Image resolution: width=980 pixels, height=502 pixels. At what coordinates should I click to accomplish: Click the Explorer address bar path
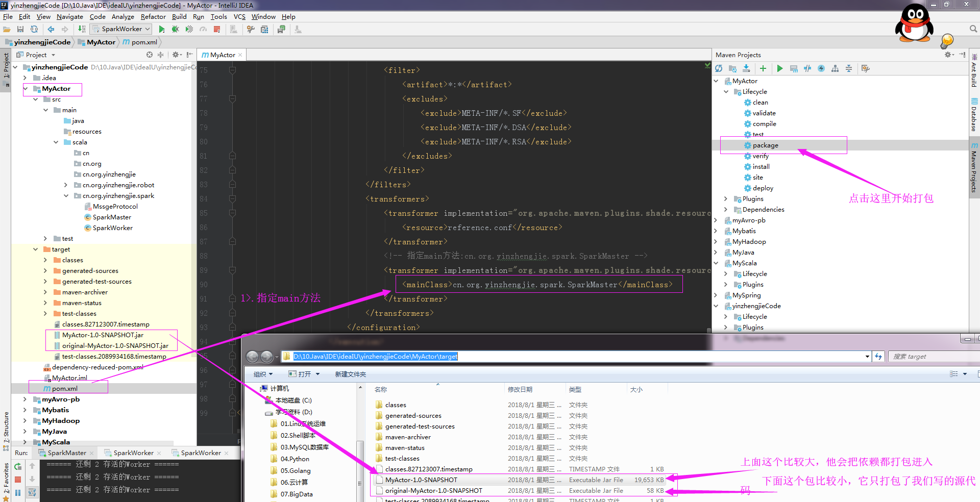tap(375, 357)
